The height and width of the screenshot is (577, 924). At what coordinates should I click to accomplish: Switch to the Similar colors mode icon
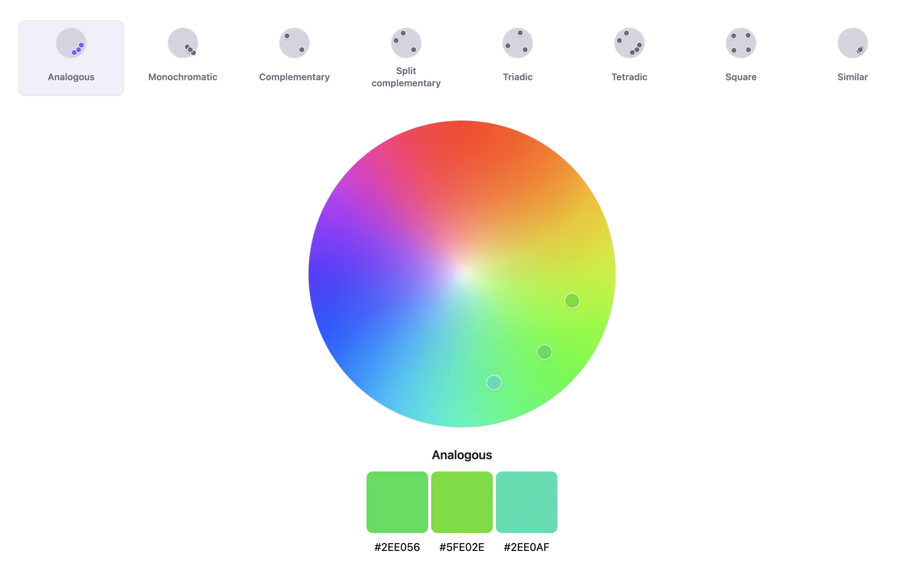pyautogui.click(x=852, y=43)
